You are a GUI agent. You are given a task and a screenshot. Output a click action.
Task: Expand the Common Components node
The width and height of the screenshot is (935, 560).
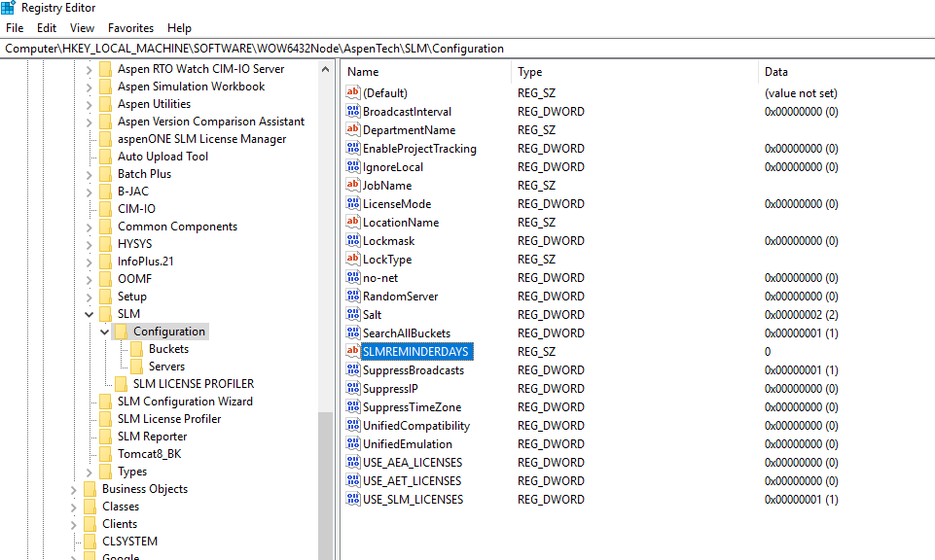click(x=89, y=227)
